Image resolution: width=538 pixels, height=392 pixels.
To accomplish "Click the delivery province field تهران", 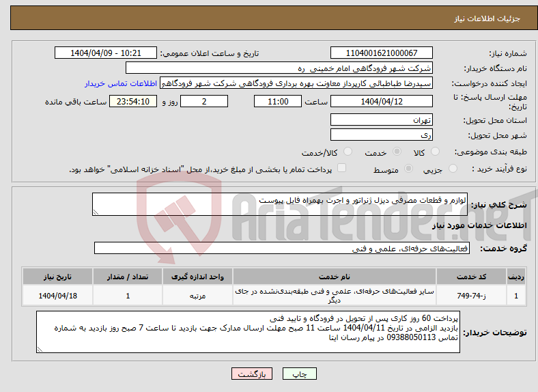I will click(382, 120).
